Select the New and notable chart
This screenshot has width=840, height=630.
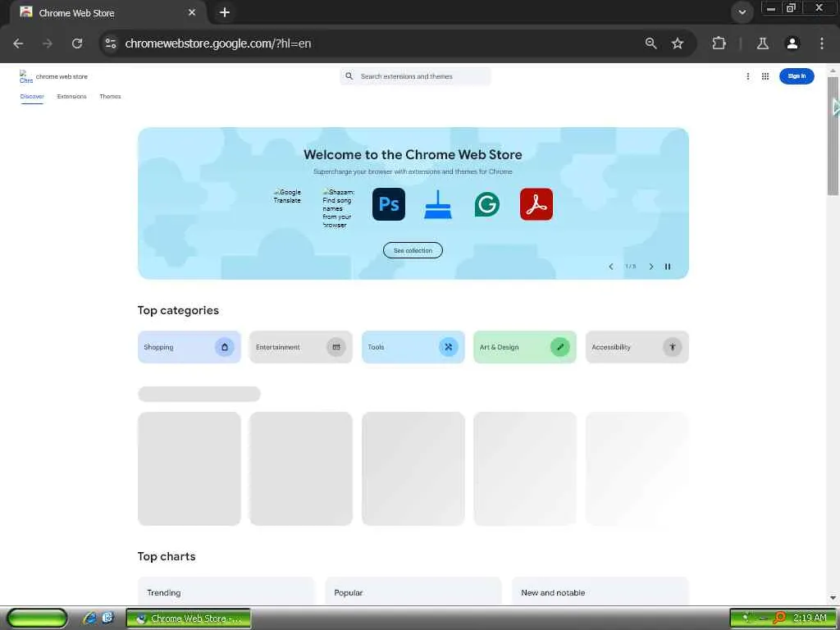[x=553, y=592]
